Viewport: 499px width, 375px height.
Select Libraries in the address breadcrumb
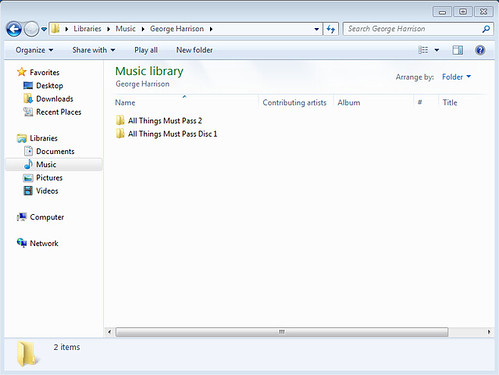pyautogui.click(x=87, y=29)
